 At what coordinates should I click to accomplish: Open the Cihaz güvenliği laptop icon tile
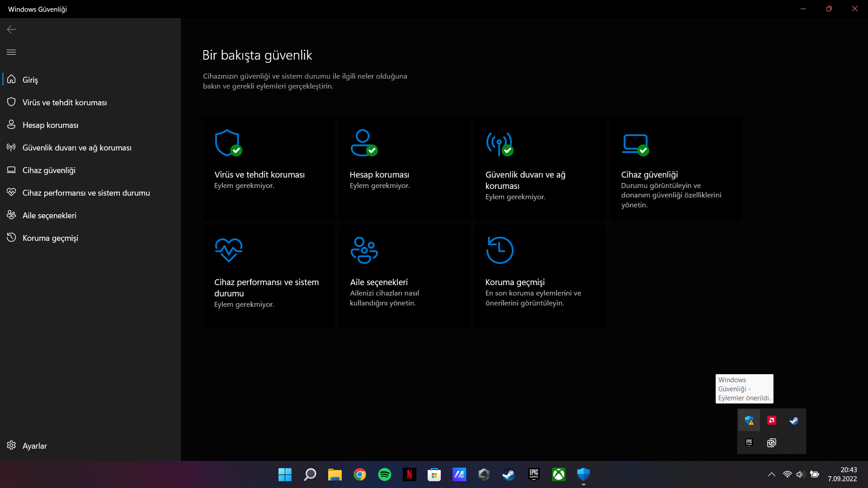tap(635, 143)
